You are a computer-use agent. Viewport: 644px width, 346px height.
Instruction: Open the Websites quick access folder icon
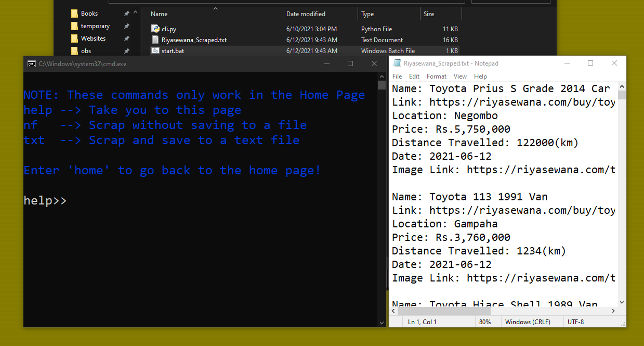(x=74, y=39)
